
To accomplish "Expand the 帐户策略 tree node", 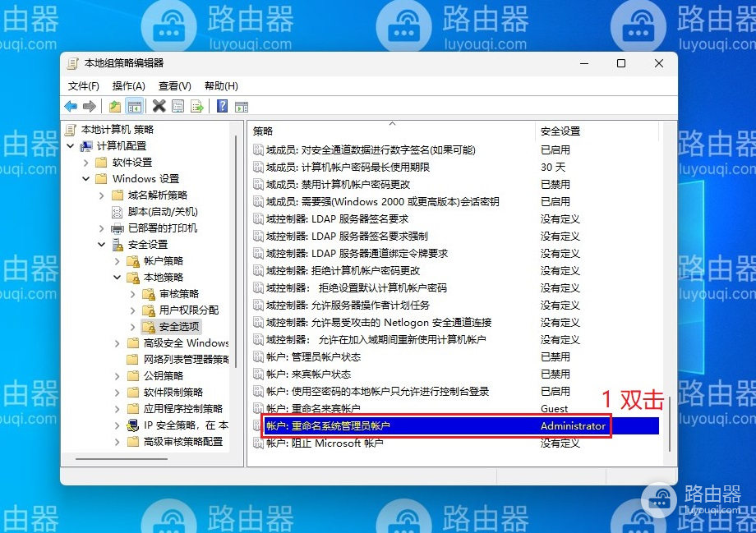I will click(118, 261).
